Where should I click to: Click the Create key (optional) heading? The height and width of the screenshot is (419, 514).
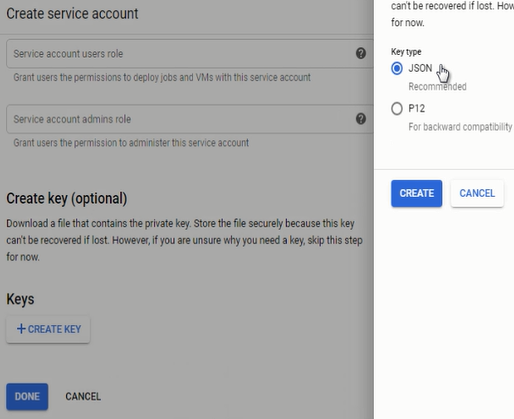[x=67, y=199]
